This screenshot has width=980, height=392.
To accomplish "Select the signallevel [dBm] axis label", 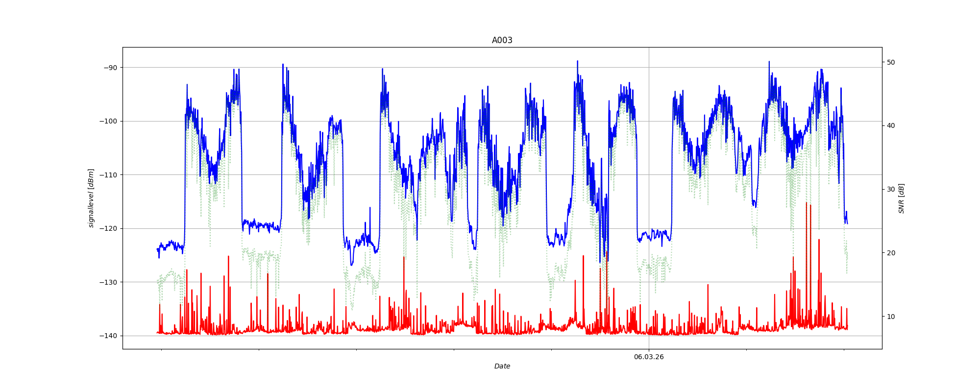I will click(x=91, y=198).
